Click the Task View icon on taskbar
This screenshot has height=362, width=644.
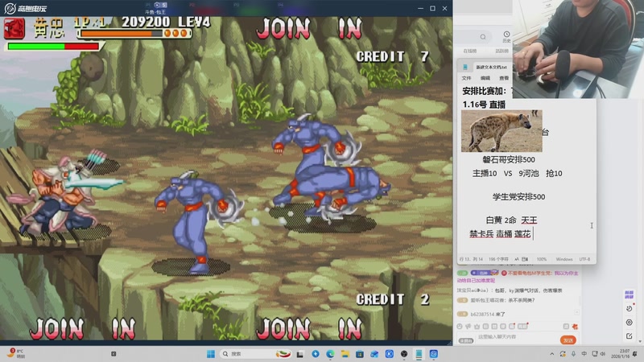[300, 354]
